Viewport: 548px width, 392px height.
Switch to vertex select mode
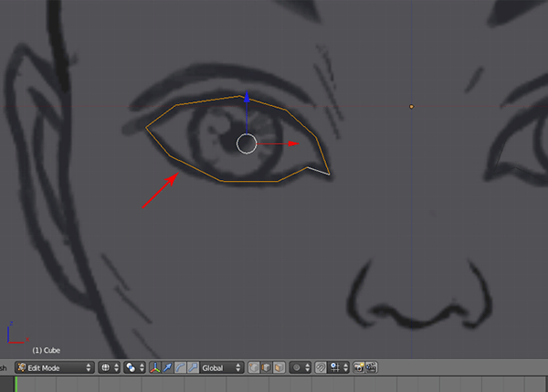(254, 367)
